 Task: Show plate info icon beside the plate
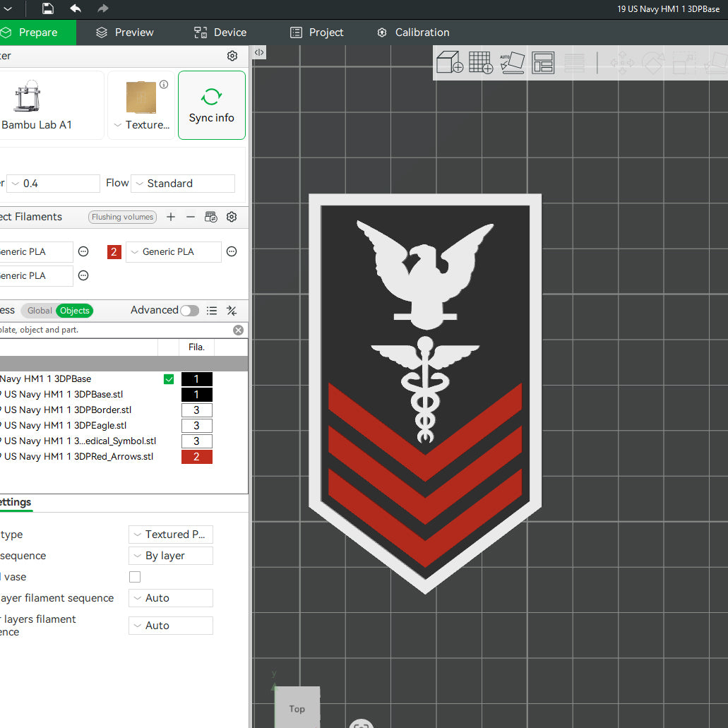pos(164,85)
